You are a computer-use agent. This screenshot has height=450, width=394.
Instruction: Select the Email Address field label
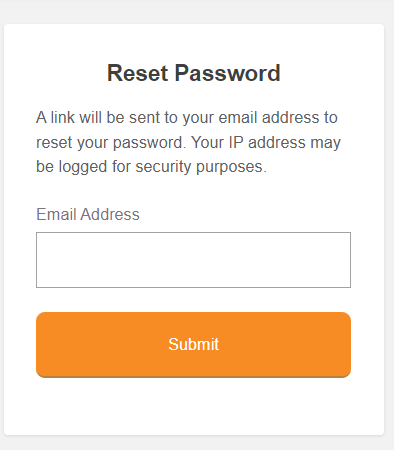88,214
